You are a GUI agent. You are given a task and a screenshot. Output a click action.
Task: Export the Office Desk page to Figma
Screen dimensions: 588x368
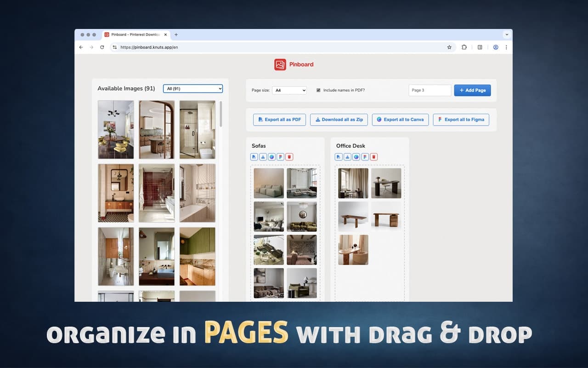click(365, 156)
